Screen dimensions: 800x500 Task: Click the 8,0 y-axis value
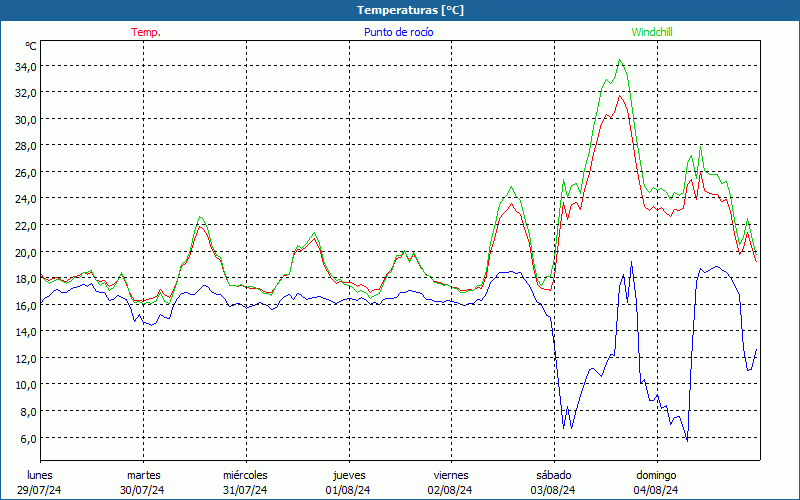[28, 411]
